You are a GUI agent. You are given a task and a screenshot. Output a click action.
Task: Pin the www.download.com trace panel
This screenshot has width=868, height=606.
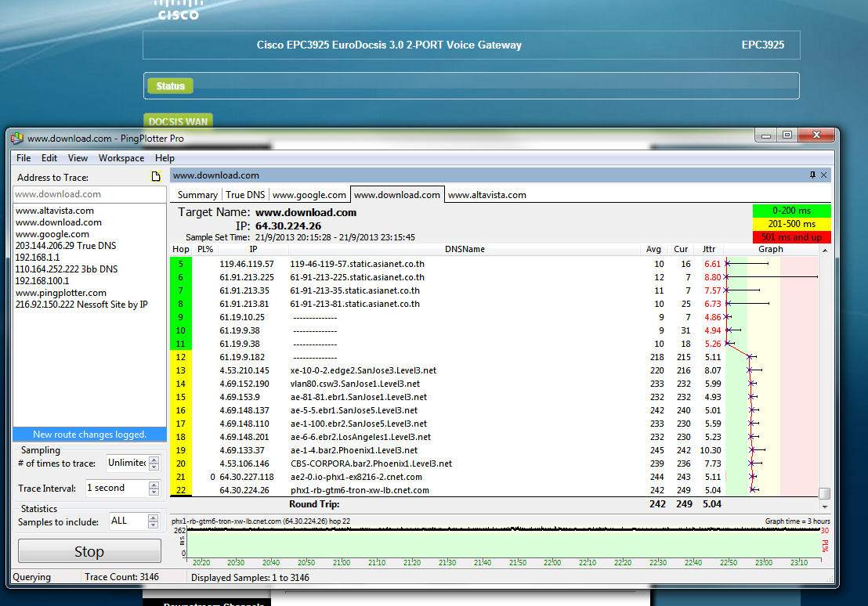[x=812, y=175]
